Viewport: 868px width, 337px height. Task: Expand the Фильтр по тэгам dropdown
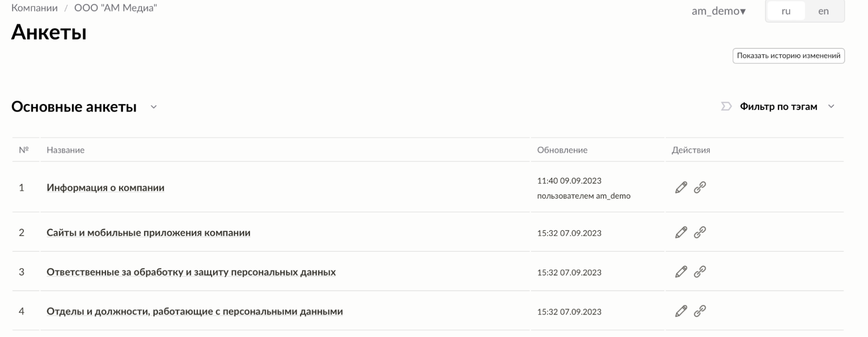[x=831, y=107]
